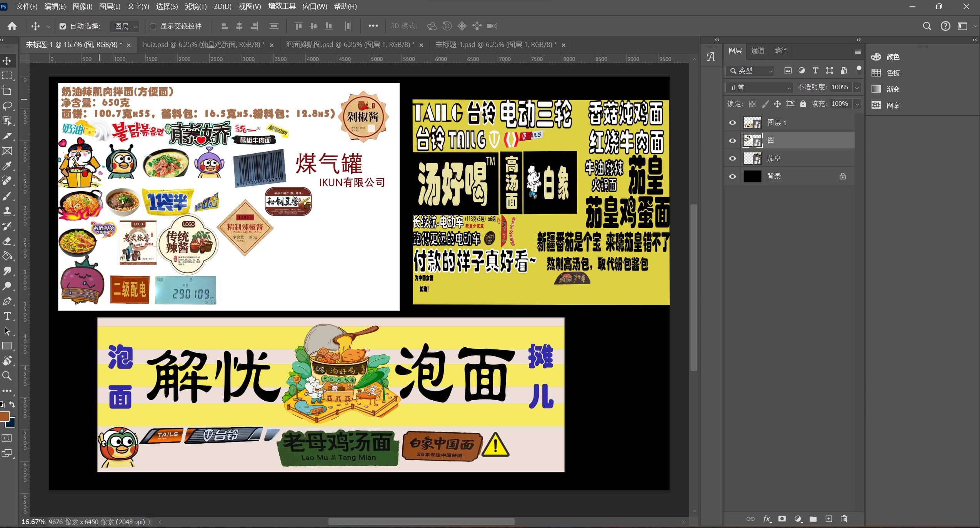
Task: Open the 图像(I) menu
Action: pos(82,6)
